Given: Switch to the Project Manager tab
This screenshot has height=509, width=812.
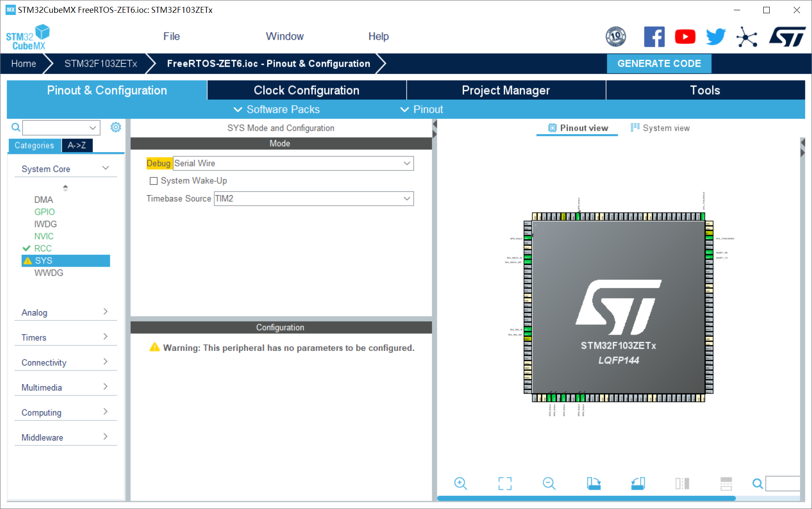Looking at the screenshot, I should pos(506,90).
